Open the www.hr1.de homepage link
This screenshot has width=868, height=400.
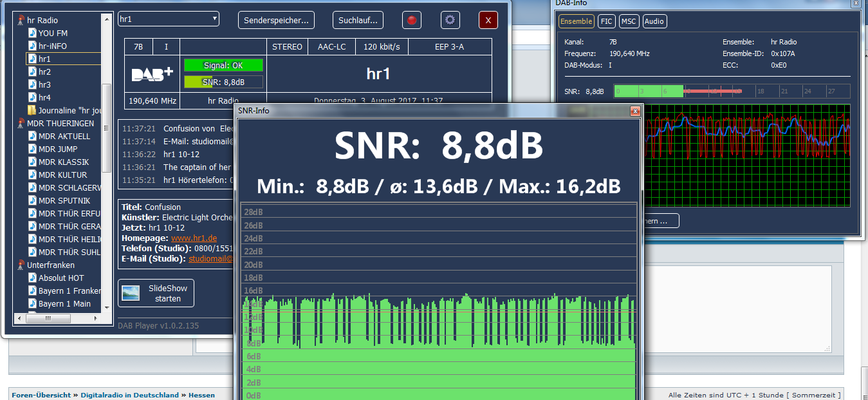(194, 238)
